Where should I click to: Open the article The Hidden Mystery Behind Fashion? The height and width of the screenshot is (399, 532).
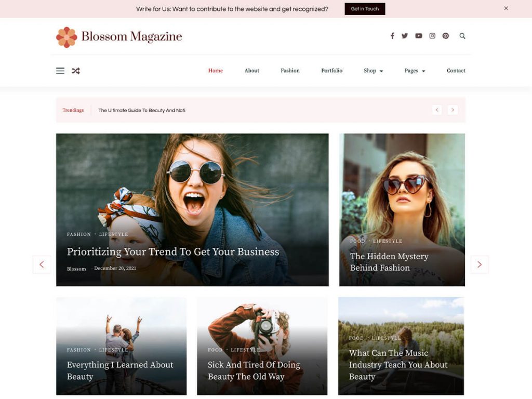(389, 262)
